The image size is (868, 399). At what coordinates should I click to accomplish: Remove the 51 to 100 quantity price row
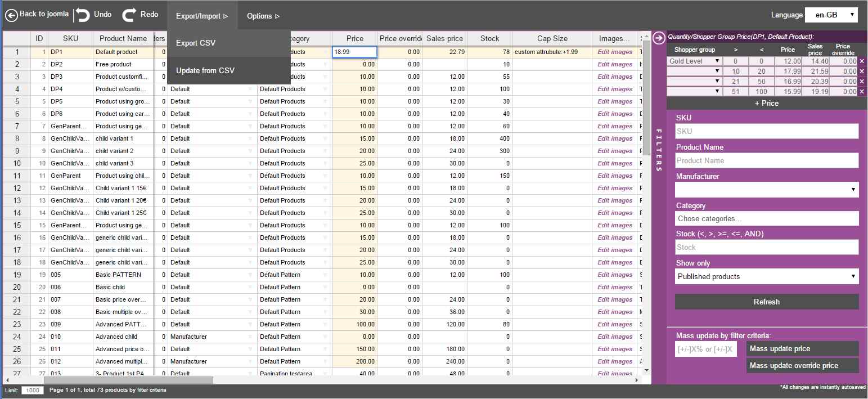[862, 91]
